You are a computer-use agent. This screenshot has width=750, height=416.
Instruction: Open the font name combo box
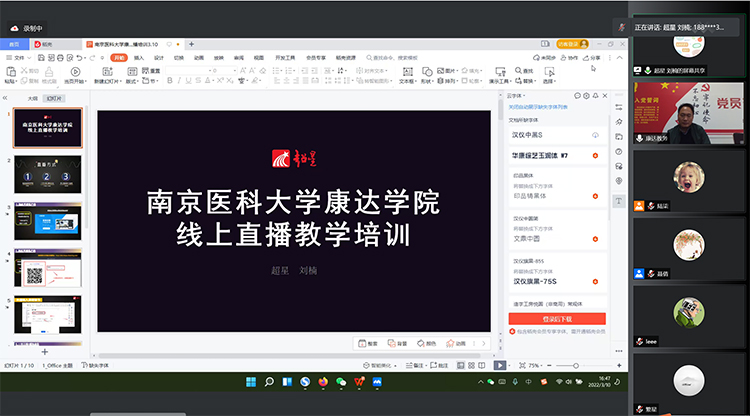click(189, 71)
